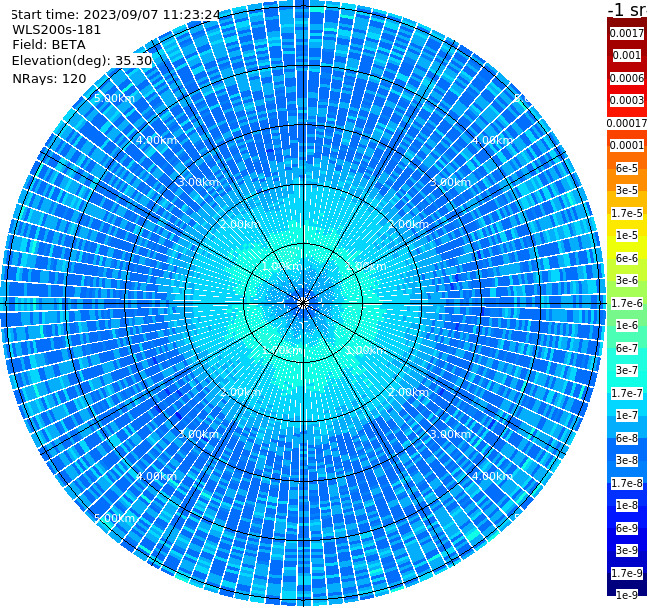This screenshot has height=607, width=647.
Task: Select the Elevation(deg): 35.30 text
Action: pyautogui.click(x=82, y=61)
